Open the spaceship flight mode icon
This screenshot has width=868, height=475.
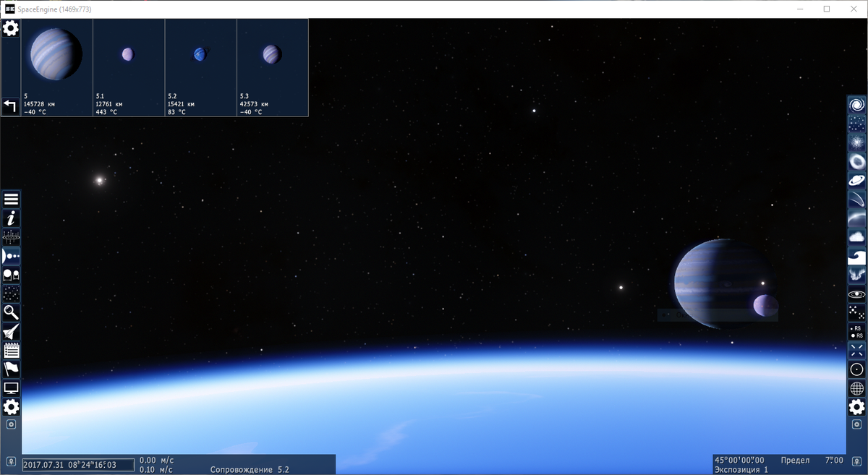[11, 331]
